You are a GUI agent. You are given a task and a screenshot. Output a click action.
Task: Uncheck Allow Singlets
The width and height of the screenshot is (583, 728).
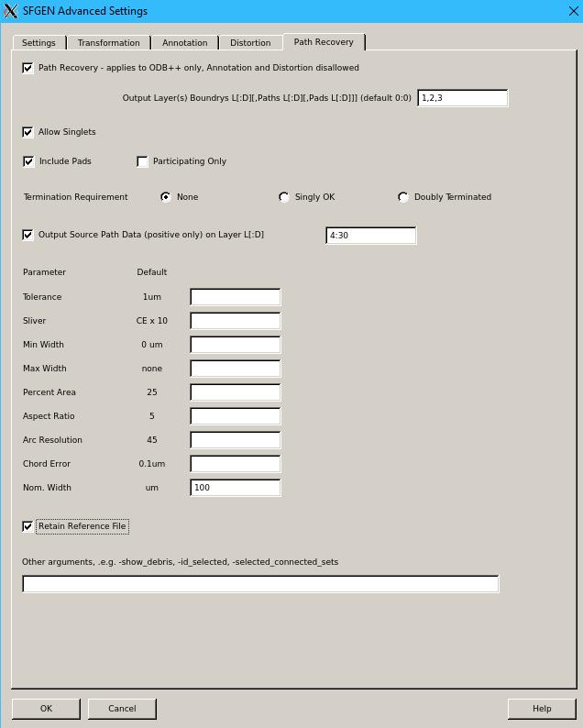pos(27,132)
